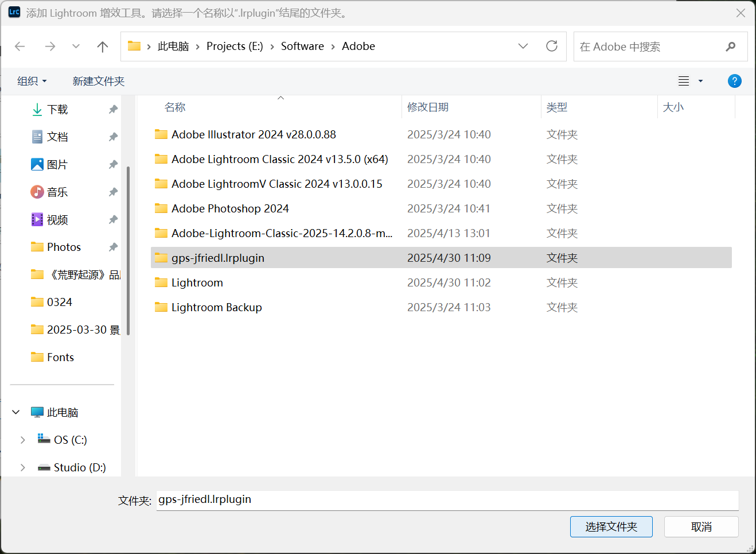Screen dimensions: 756x554
Task: Open Fonts folder in sidebar
Action: click(60, 357)
